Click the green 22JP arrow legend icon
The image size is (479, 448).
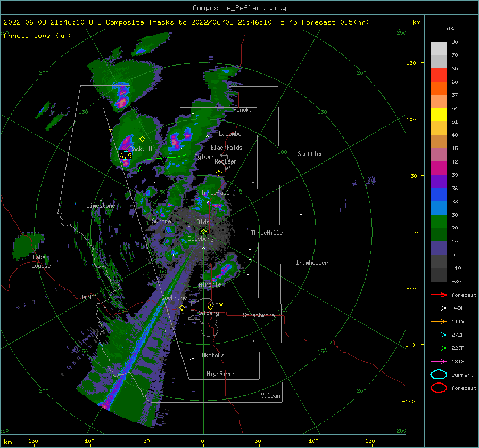click(439, 348)
